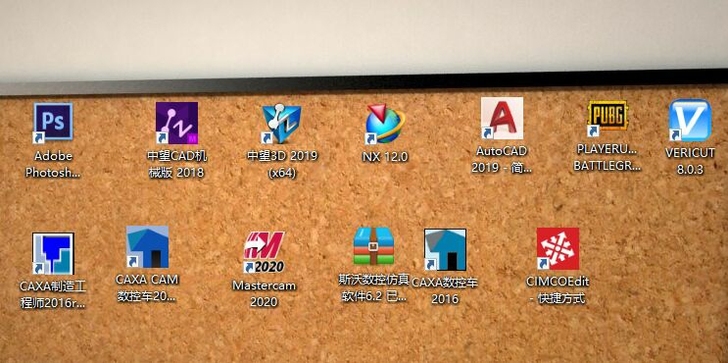The image size is (728, 363).
Task: Select CAXA数控车 2016 icon
Action: [445, 249]
